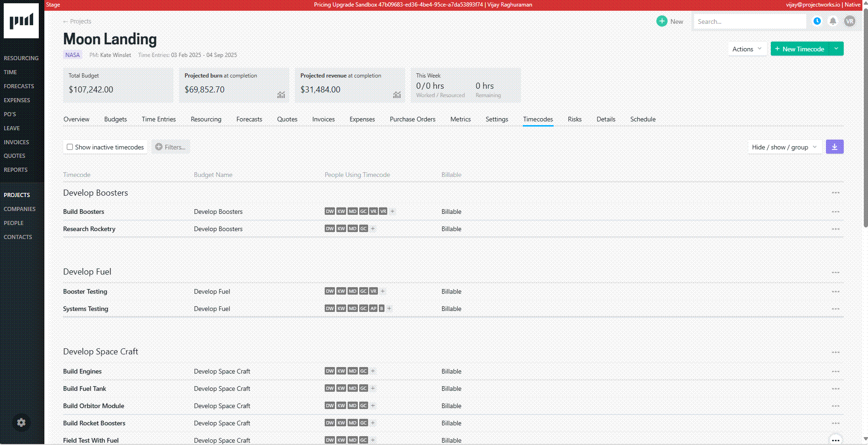
Task: Switch to the Overview tab
Action: click(76, 119)
